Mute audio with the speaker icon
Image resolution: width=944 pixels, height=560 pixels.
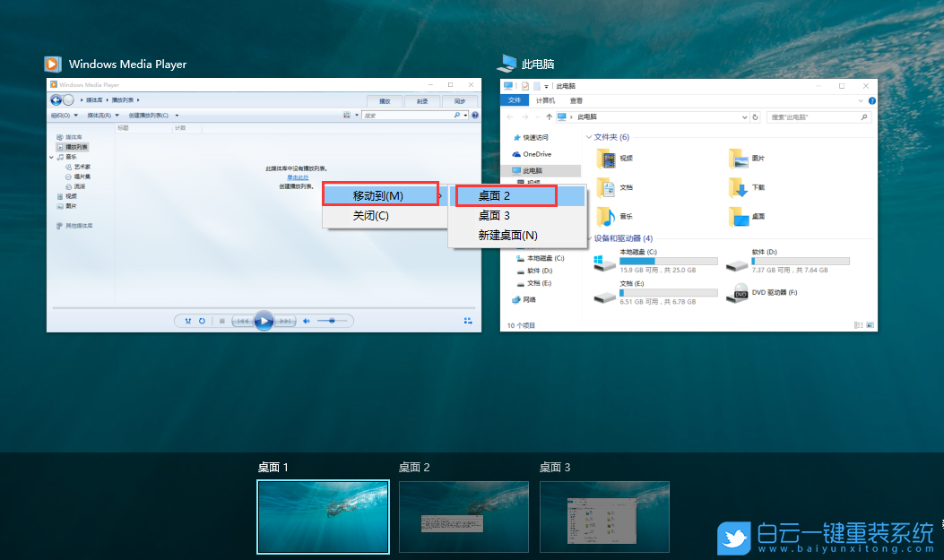point(307,321)
